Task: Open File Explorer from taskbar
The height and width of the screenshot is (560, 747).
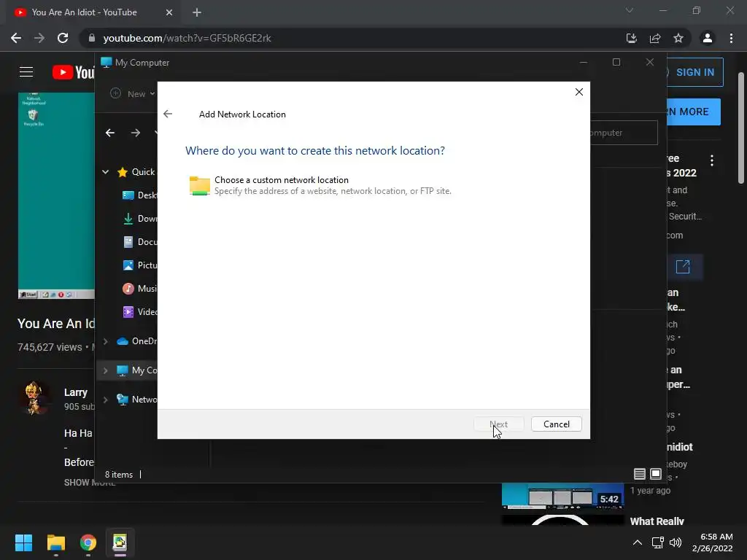Action: [55, 542]
